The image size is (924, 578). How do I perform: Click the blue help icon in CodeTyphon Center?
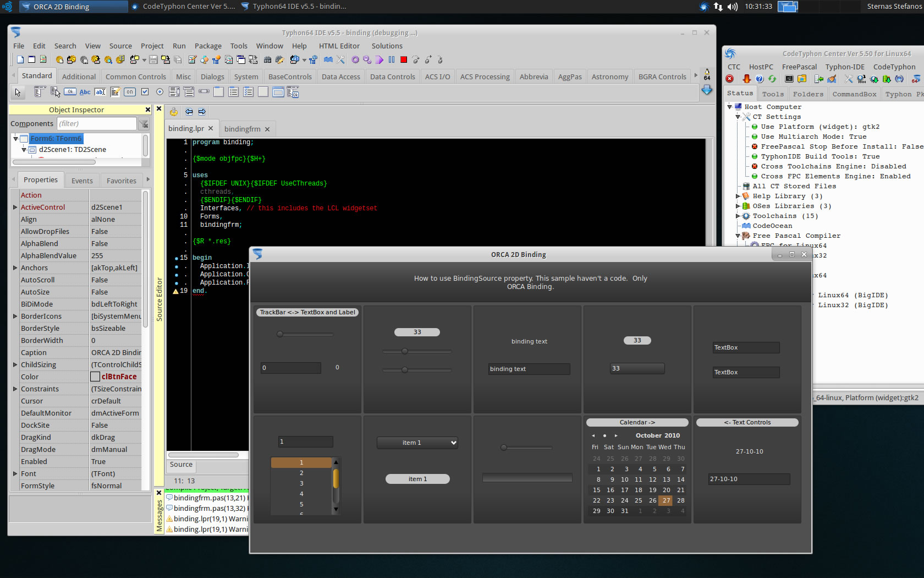[759, 79]
